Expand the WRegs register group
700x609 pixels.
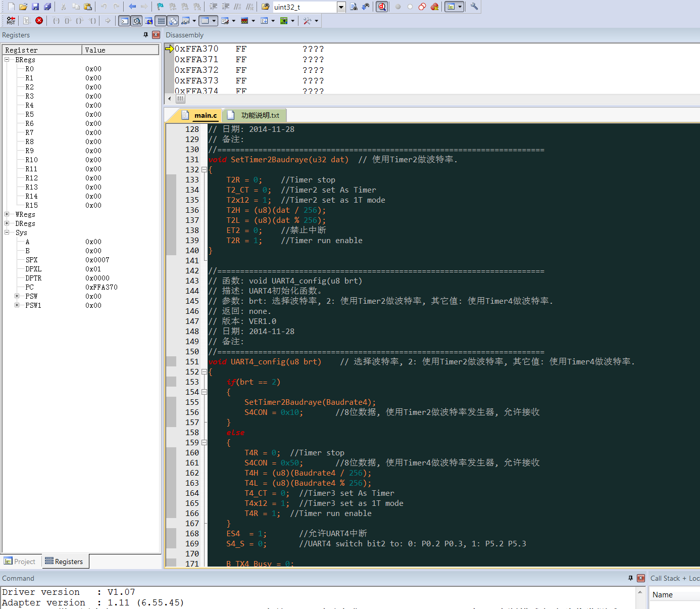[x=7, y=214]
